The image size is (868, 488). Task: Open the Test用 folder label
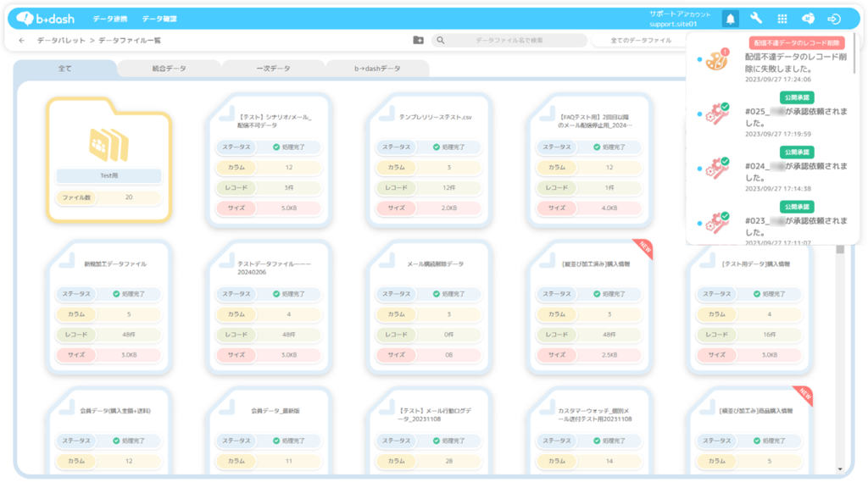109,175
